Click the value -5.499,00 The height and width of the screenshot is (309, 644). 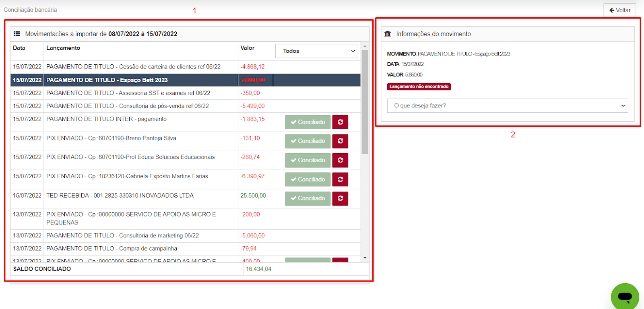click(252, 106)
